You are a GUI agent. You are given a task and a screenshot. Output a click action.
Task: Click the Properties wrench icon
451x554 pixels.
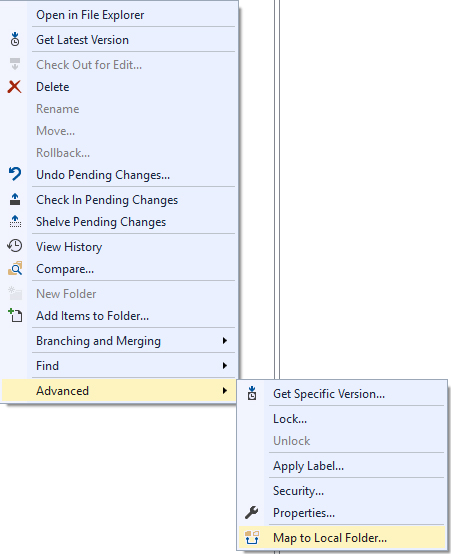(x=252, y=512)
